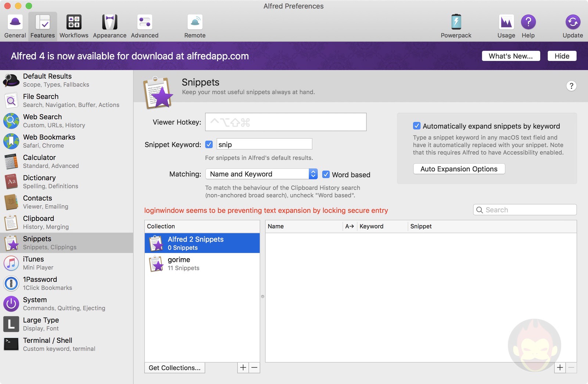Open the Workflows tab icon

[74, 26]
